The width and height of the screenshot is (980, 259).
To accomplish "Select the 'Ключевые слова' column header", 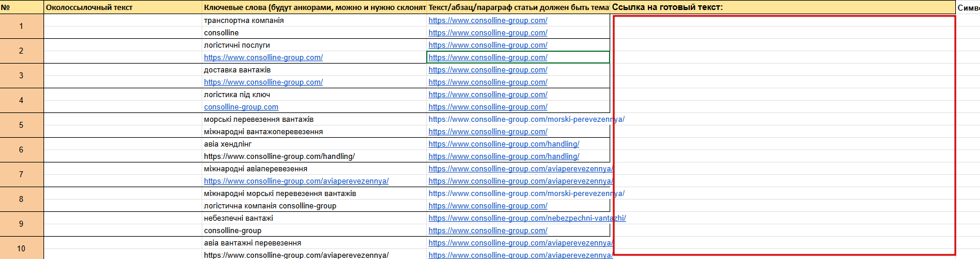I will pyautogui.click(x=315, y=7).
